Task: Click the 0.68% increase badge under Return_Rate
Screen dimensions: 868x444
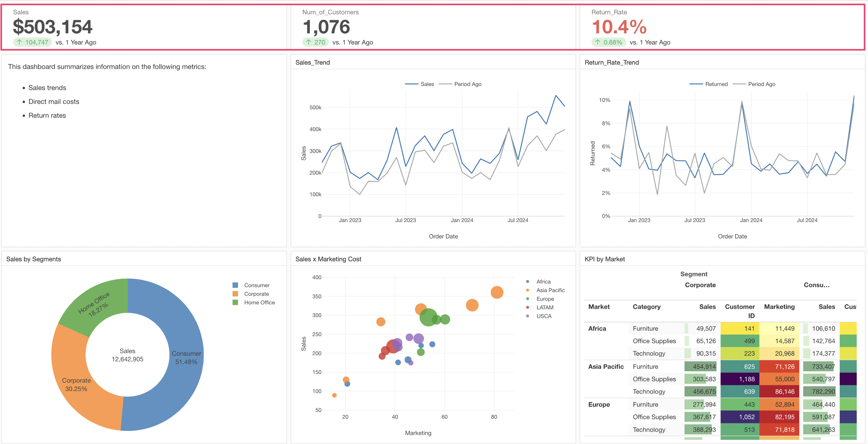Action: 609,42
